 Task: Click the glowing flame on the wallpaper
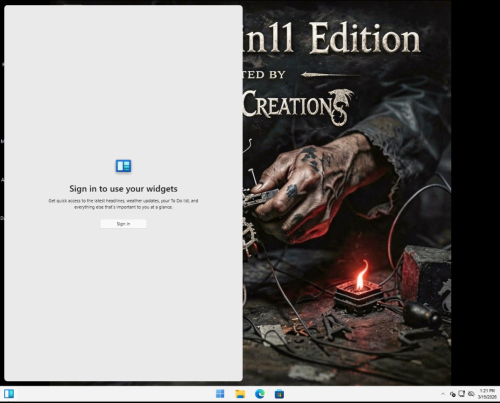pos(361,275)
